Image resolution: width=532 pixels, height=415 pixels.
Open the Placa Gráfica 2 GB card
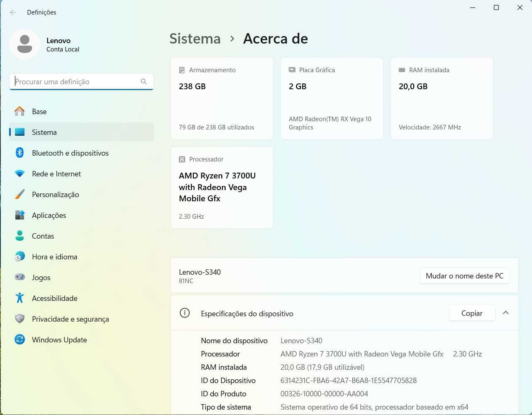point(332,98)
